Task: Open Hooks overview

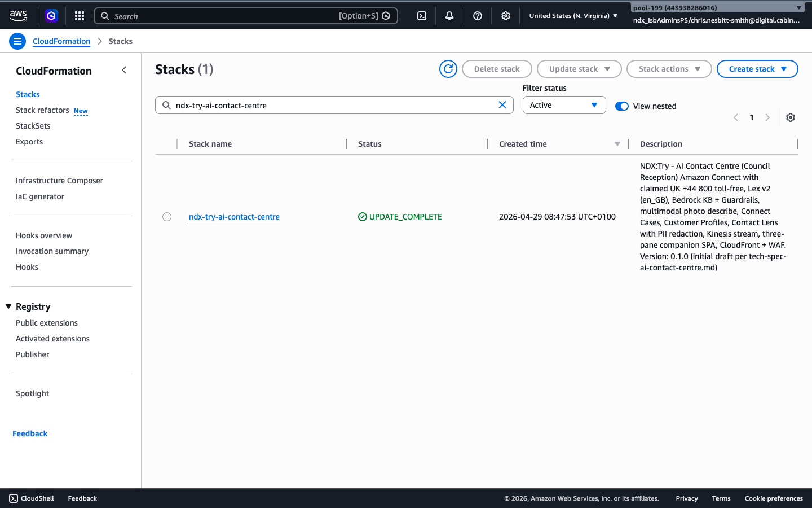Action: pos(44,235)
